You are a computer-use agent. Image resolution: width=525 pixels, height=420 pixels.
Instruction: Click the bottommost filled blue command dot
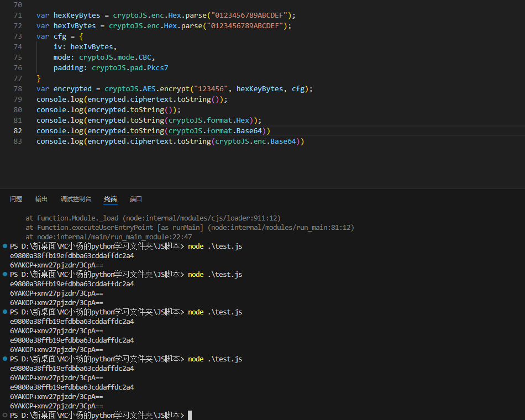tap(5, 359)
